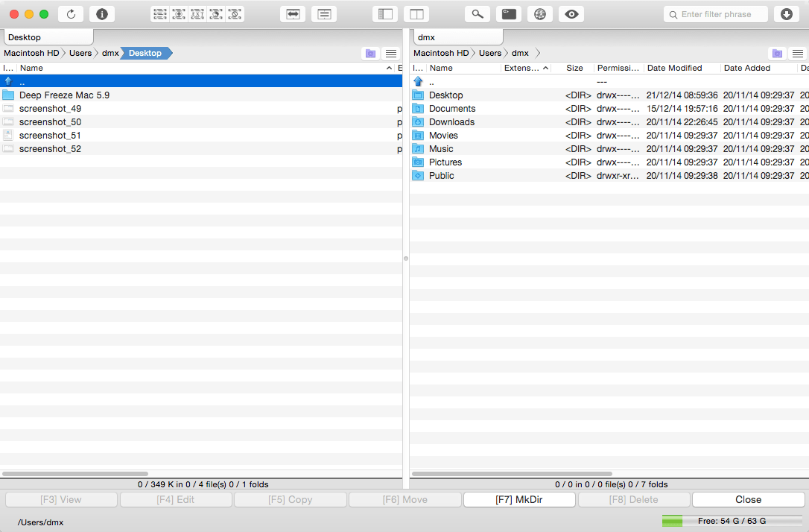Open the terminal icon

coord(509,14)
